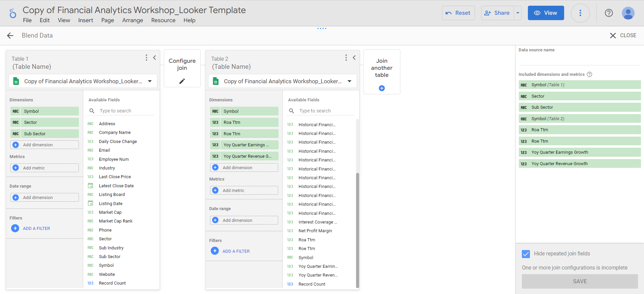Switch to View mode
The image size is (644, 294).
(546, 13)
